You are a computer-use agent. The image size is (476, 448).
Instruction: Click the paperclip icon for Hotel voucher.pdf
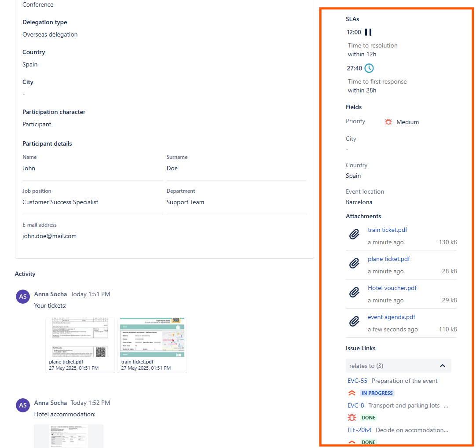click(x=354, y=292)
